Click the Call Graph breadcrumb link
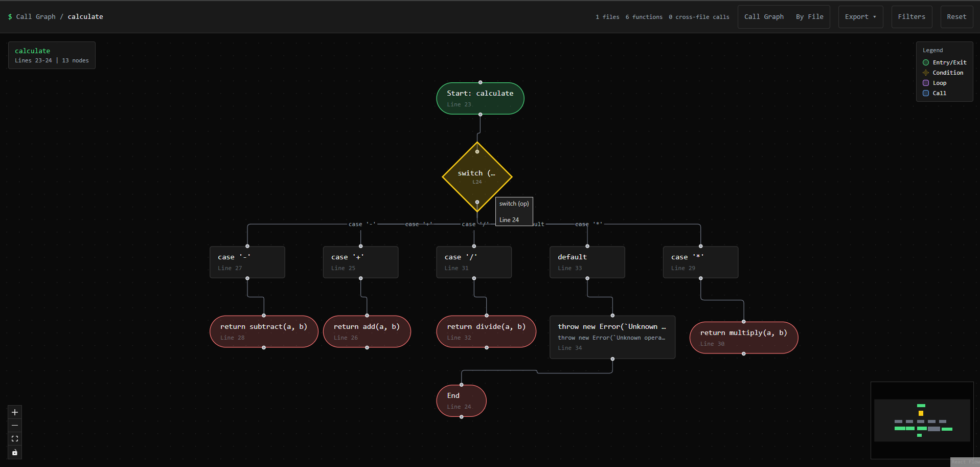Viewport: 980px width, 467px height. coord(36,17)
